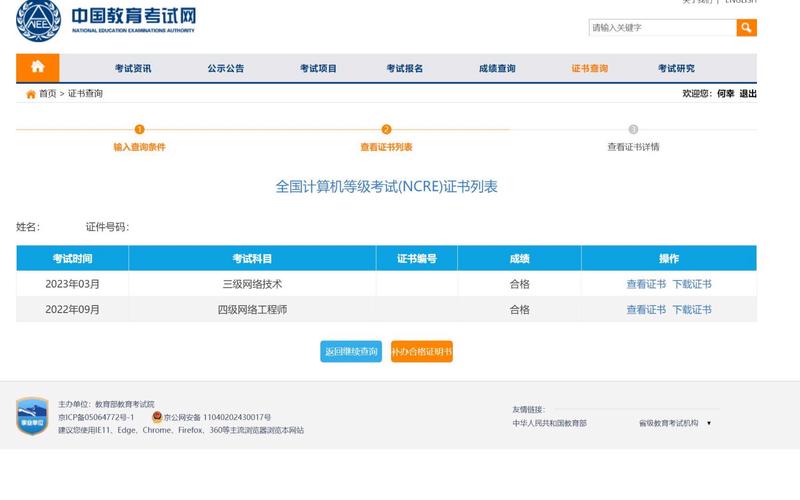This screenshot has height=500, width=800.
Task: Click the orange home icon in navigation bar
Action: click(x=37, y=67)
